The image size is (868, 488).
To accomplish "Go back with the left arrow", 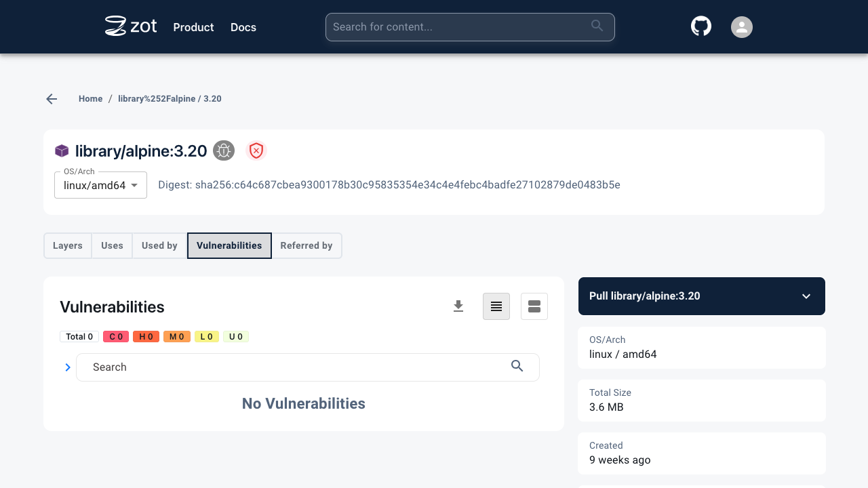I will tap(52, 99).
